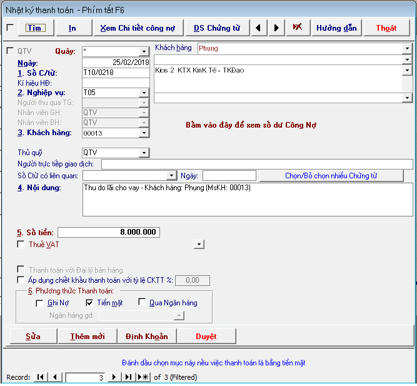Open the dropdown below the address box
This screenshot has width=417, height=386.
[x=407, y=98]
